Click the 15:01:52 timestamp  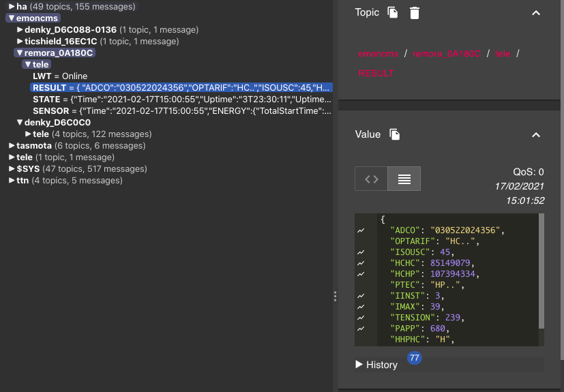(x=525, y=200)
